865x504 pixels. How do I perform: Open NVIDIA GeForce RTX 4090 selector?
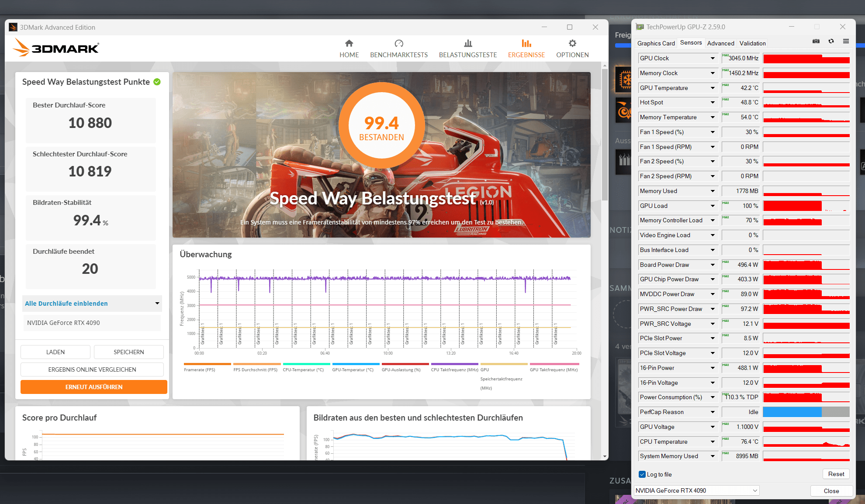coord(696,490)
